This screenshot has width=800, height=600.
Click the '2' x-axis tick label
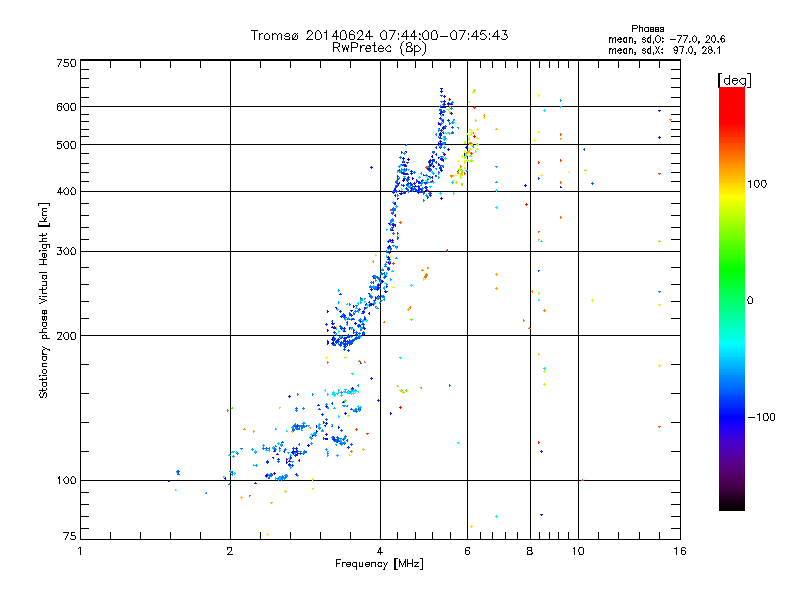pos(230,551)
